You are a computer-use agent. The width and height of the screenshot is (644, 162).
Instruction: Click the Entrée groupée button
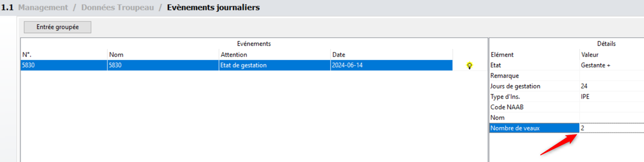[57, 27]
